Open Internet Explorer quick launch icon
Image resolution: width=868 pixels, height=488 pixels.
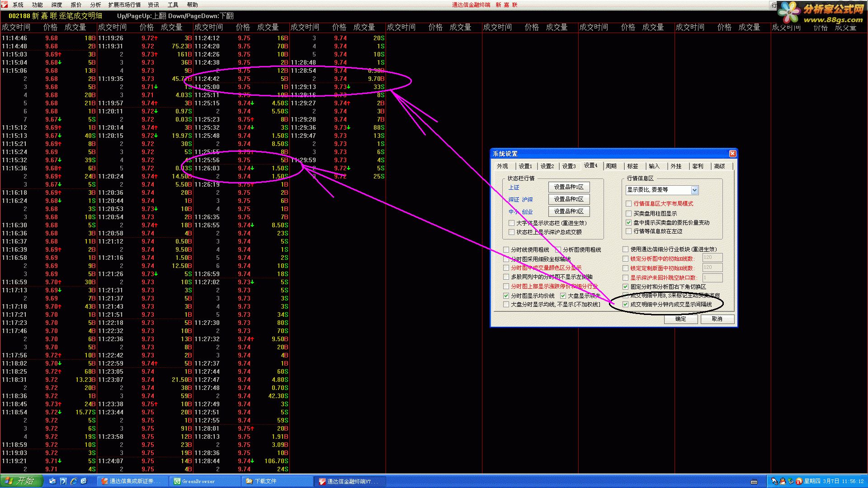[73, 482]
